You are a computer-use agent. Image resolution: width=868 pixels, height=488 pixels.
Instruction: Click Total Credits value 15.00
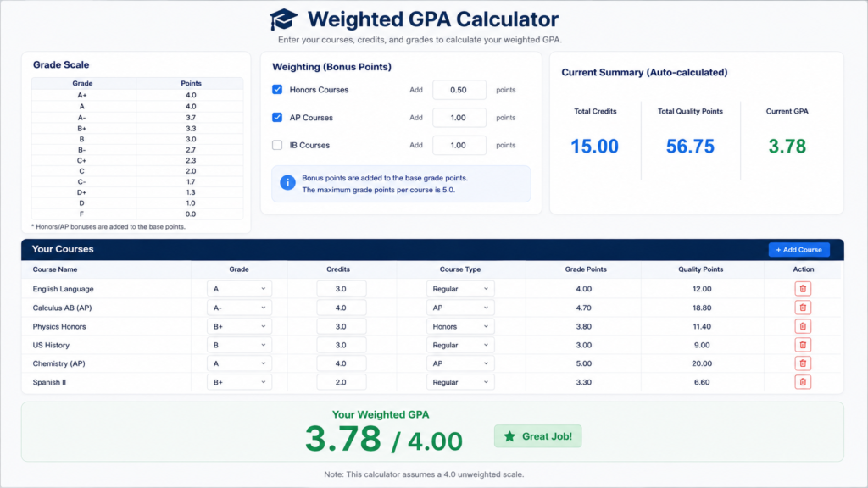tap(594, 146)
